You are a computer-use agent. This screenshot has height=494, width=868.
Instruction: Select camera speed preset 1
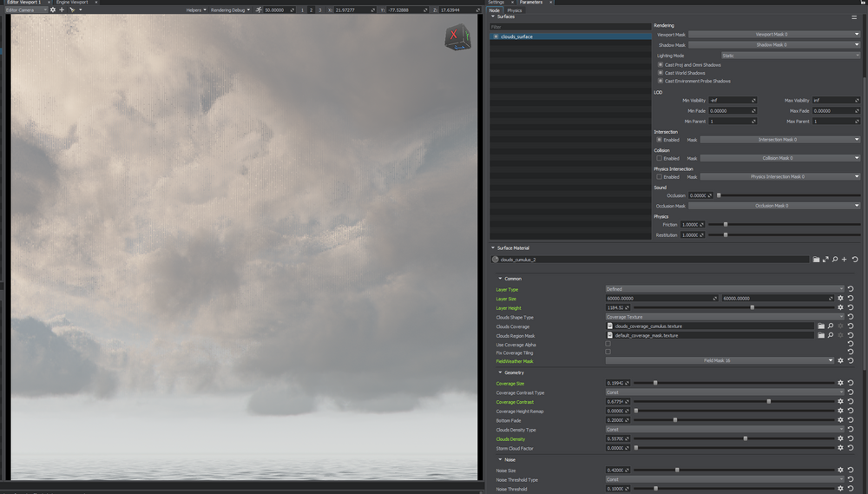302,10
